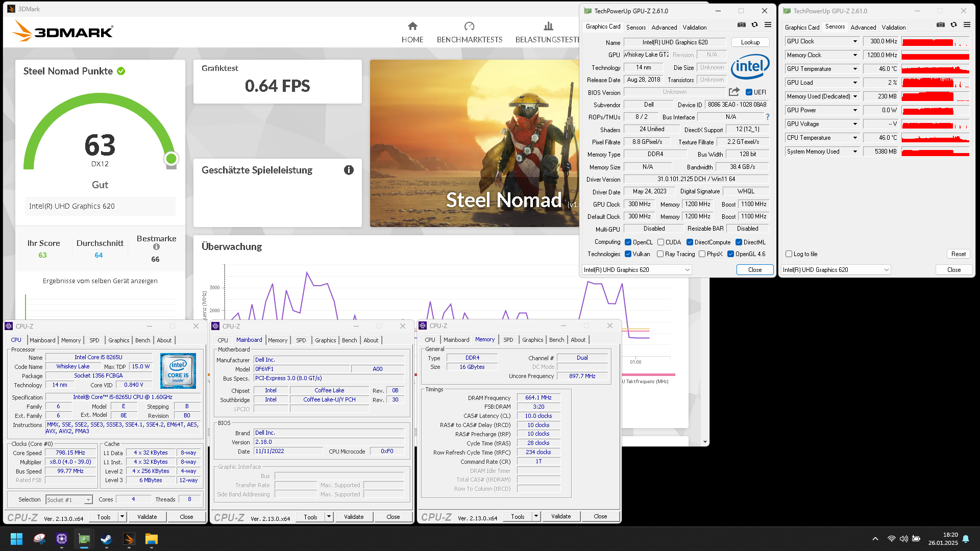980x551 pixels.
Task: Click the Reset button in GPU-Z Sensors
Action: [x=958, y=254]
